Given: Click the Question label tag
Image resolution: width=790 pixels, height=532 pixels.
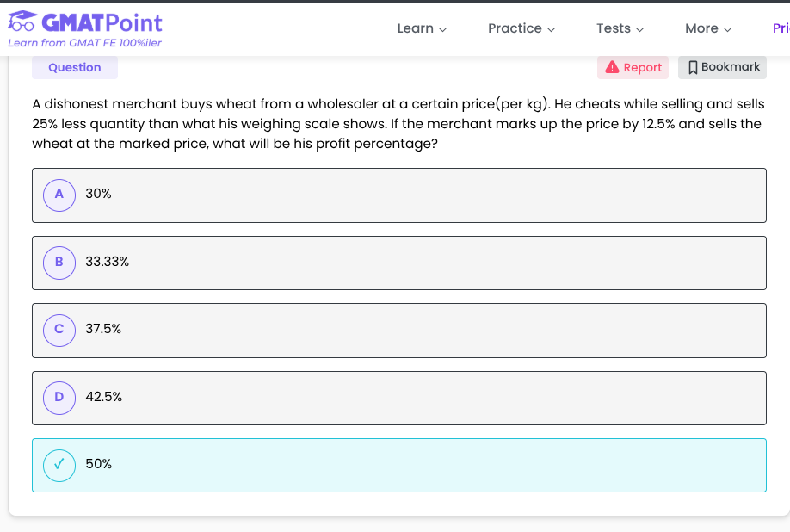Looking at the screenshot, I should tap(75, 67).
